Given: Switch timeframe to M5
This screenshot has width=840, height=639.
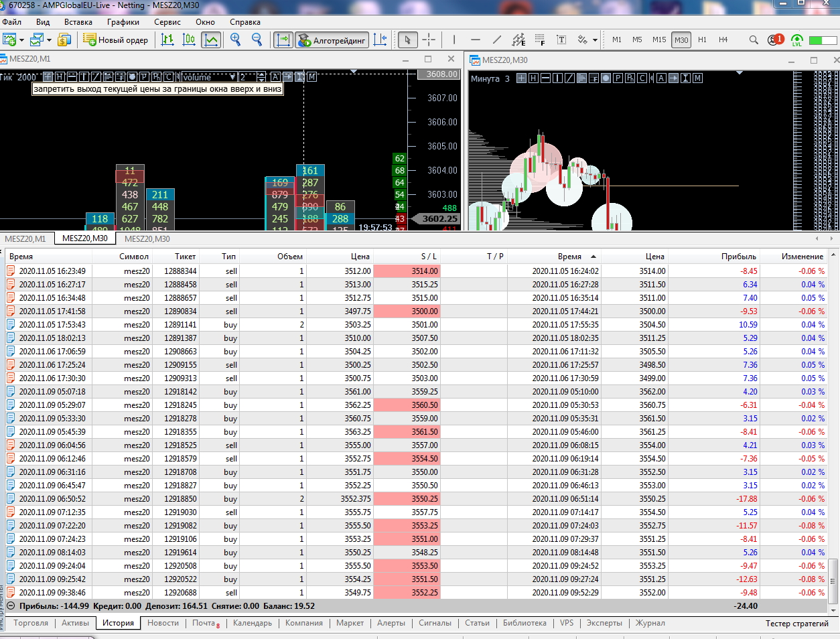Looking at the screenshot, I should 637,40.
